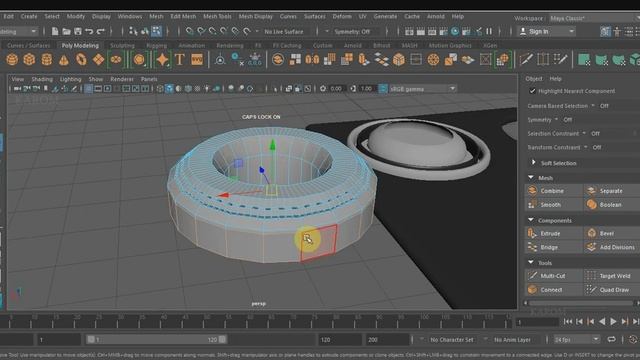Create a polygon cone from shelf

point(64,60)
